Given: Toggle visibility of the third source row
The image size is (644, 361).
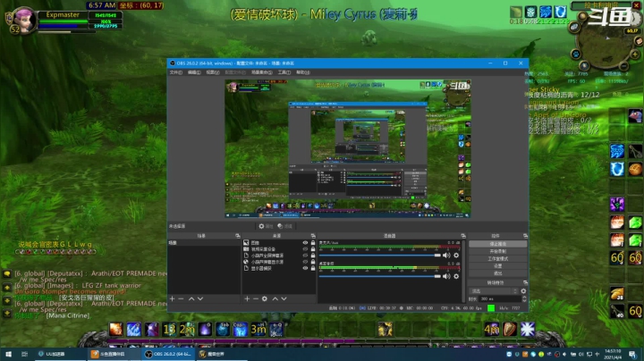Looking at the screenshot, I should (305, 256).
